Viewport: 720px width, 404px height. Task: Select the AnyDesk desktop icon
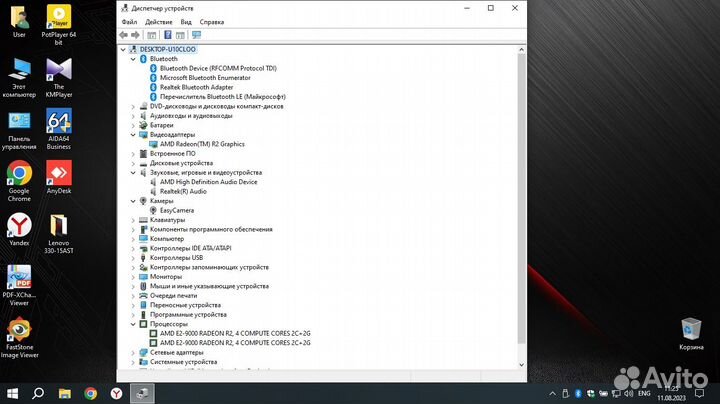59,177
